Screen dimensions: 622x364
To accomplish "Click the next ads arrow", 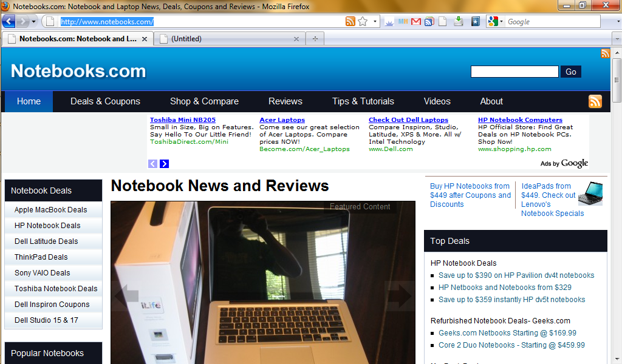I will [x=164, y=164].
